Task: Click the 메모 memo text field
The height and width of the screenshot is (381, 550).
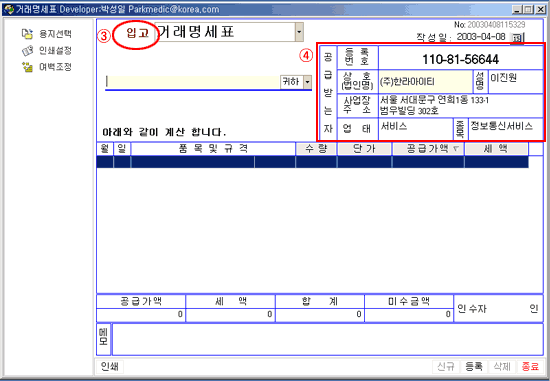Action: pos(328,340)
